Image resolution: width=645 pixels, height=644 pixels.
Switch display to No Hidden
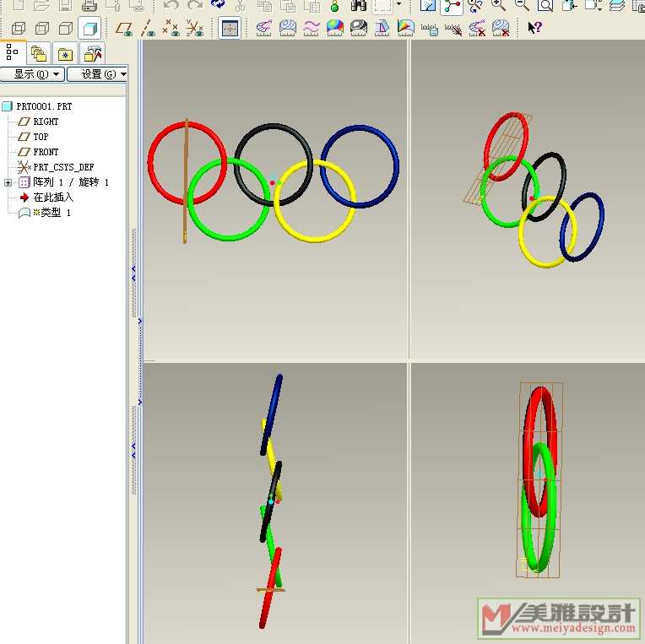click(x=65, y=29)
